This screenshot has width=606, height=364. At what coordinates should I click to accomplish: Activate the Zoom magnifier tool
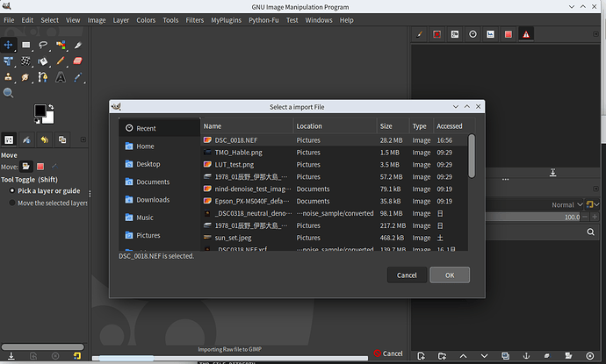point(9,93)
